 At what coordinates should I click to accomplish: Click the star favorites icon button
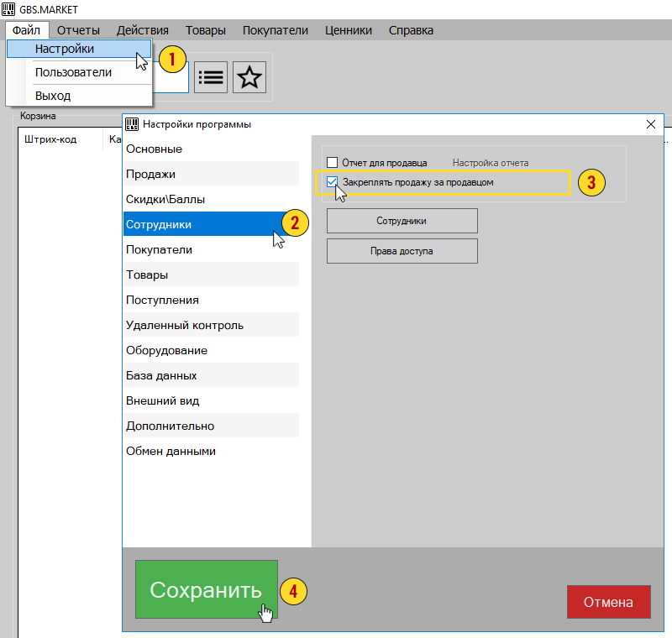pos(249,77)
